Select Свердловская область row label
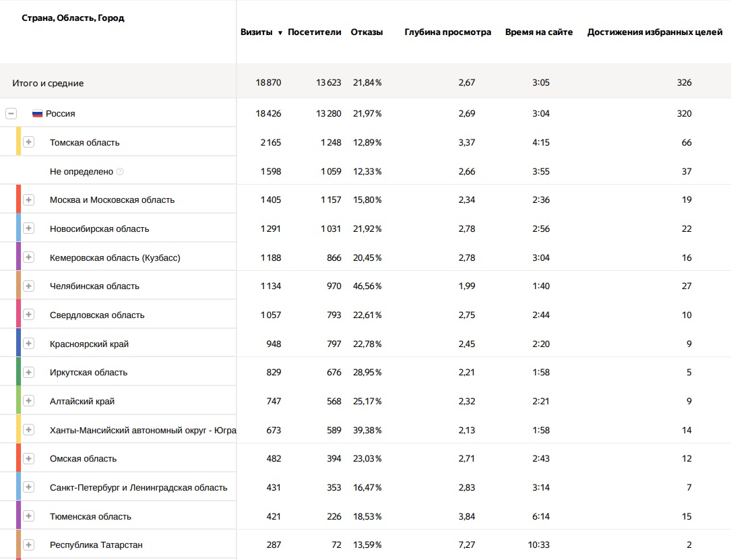 [x=97, y=315]
